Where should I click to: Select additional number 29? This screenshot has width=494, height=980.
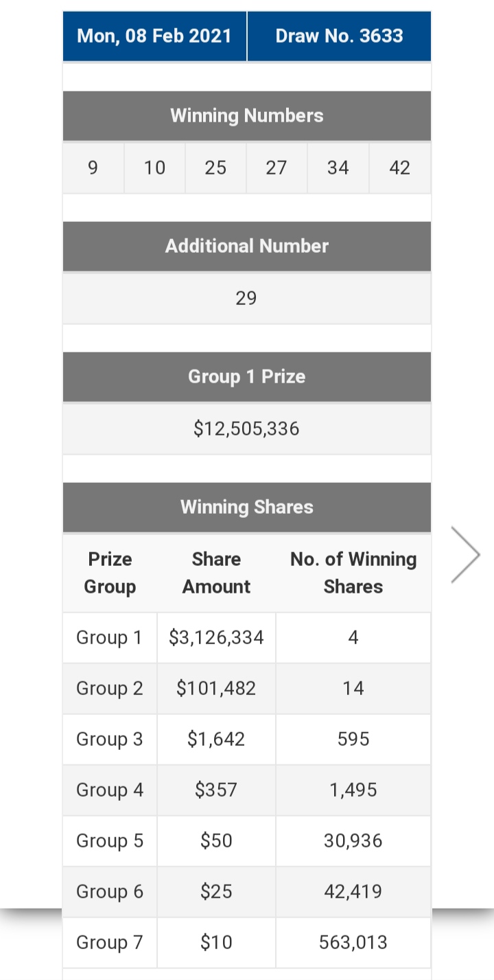(x=247, y=298)
